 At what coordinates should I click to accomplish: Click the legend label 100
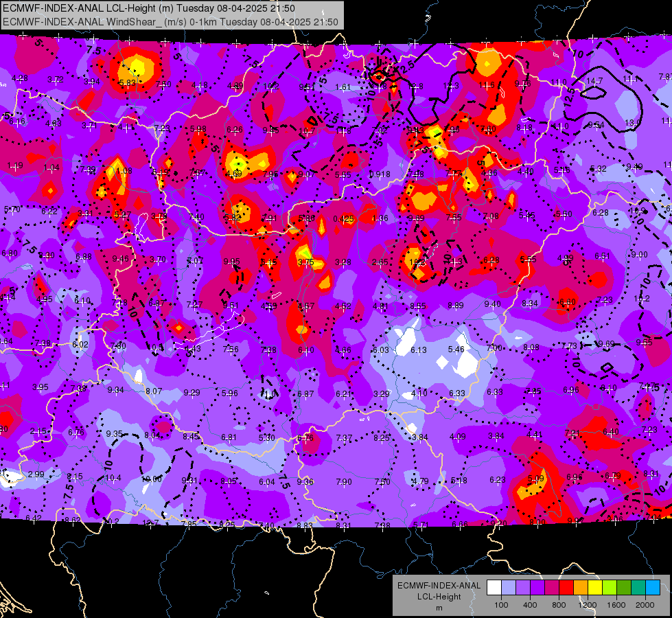501,605
